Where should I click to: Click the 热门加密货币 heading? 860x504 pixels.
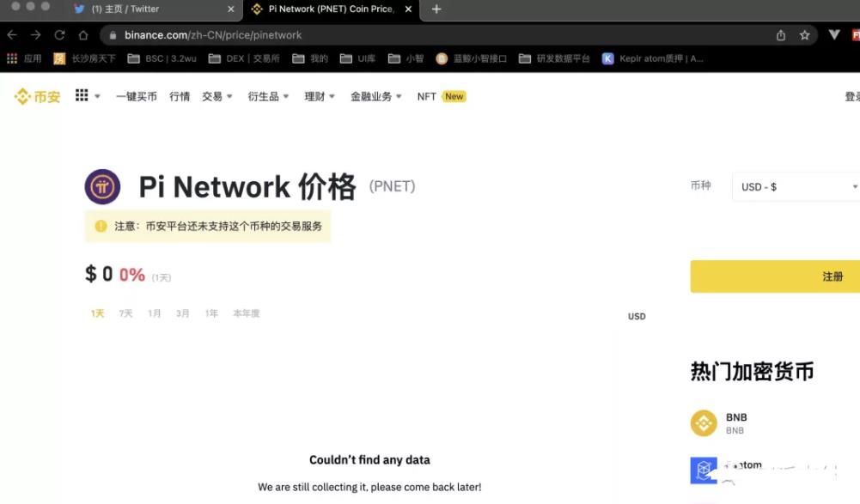[752, 371]
